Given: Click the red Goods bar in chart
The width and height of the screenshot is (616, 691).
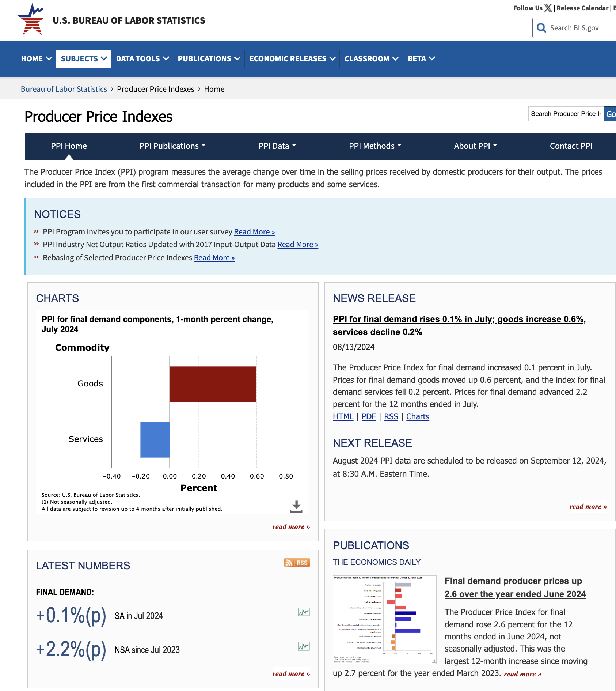Looking at the screenshot, I should [x=213, y=384].
